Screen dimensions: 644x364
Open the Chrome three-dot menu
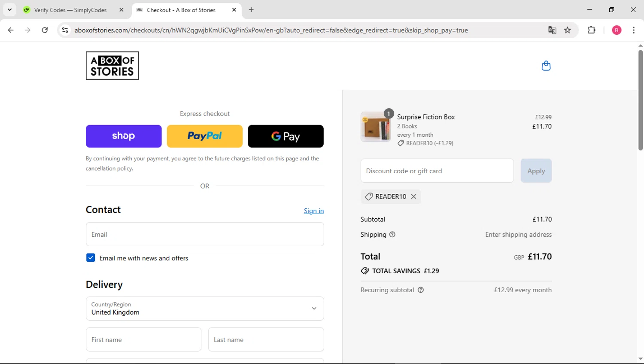(634, 30)
